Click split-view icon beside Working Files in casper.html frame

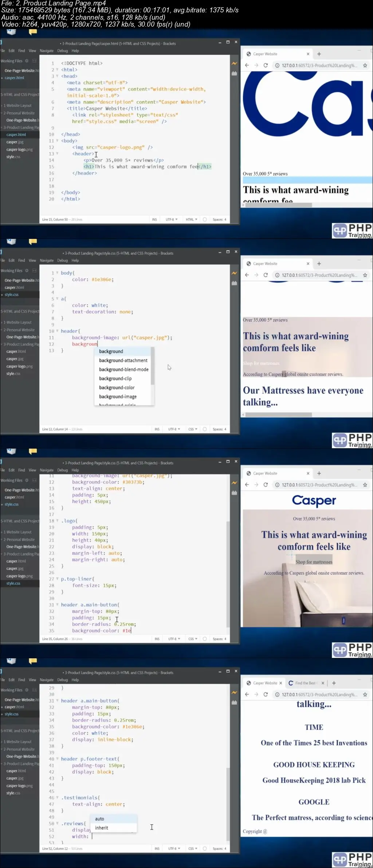pyautogui.click(x=34, y=61)
